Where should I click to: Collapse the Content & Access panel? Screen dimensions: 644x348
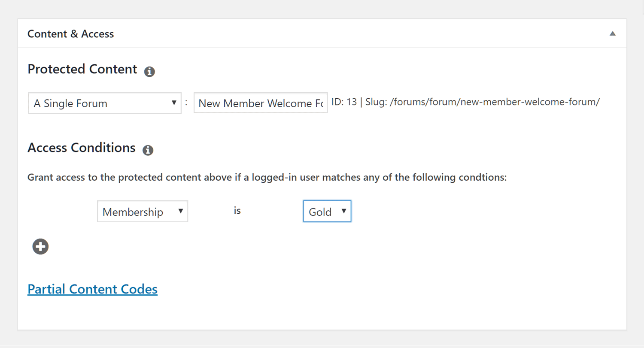coord(613,33)
